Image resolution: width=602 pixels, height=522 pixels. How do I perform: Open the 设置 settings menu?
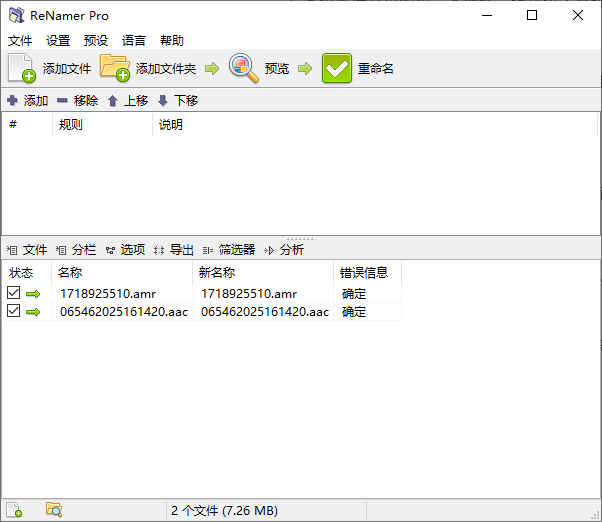point(58,40)
